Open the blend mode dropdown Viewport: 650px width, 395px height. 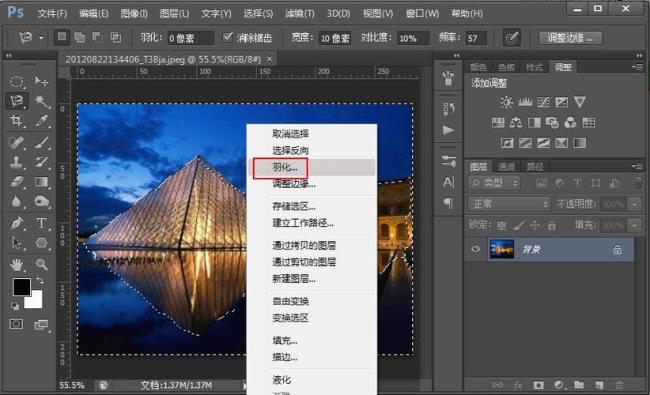click(x=509, y=204)
